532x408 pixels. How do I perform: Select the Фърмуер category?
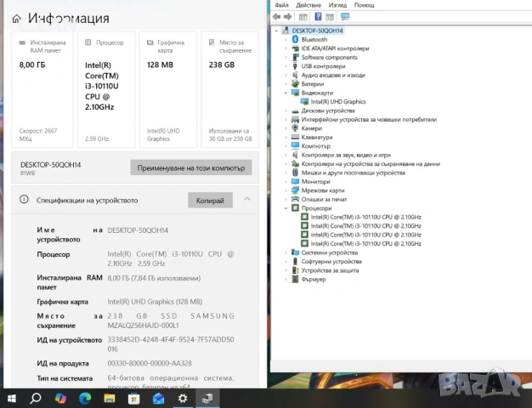[314, 279]
